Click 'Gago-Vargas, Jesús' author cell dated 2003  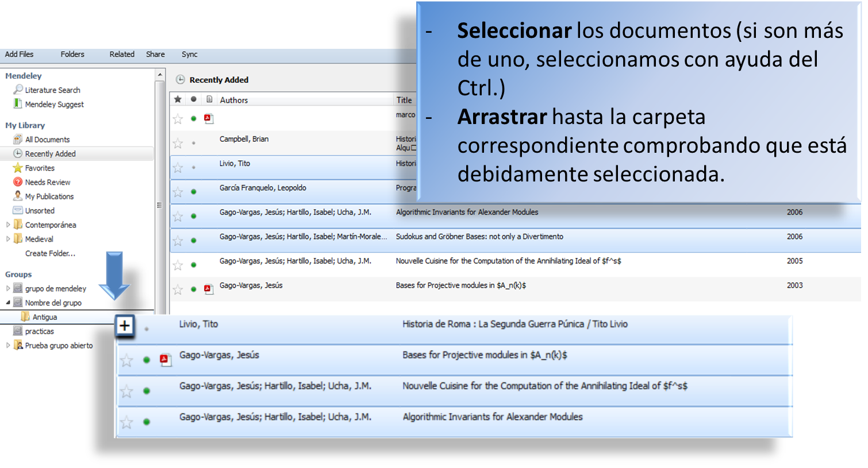[251, 285]
